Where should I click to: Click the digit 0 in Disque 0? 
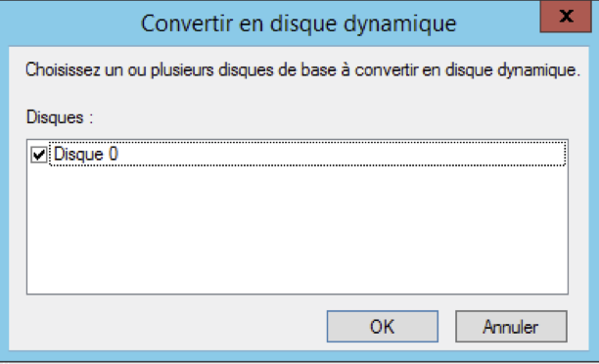coord(114,154)
